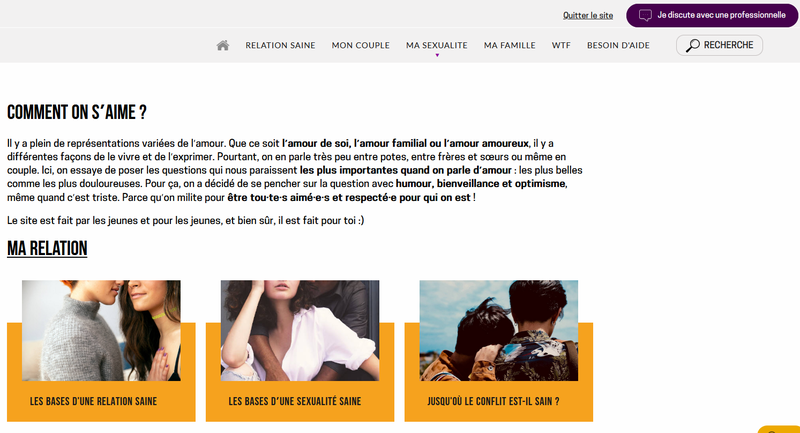The image size is (800, 433).
Task: Click the chat bubble icon
Action: click(645, 15)
